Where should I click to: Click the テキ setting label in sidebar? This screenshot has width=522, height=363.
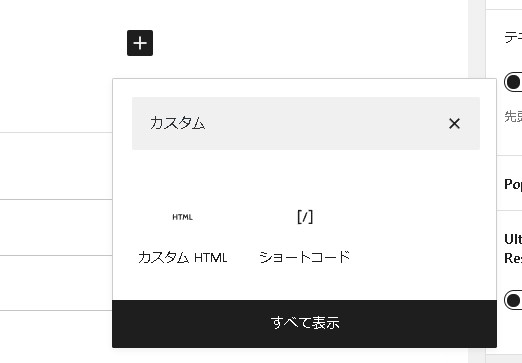pyautogui.click(x=513, y=37)
